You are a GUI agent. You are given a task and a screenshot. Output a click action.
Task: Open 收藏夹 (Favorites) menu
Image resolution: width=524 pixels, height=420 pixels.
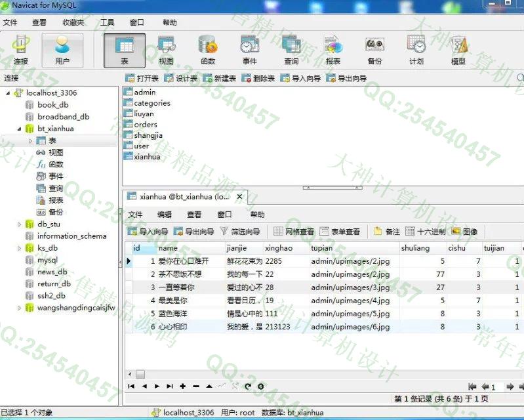pyautogui.click(x=73, y=22)
